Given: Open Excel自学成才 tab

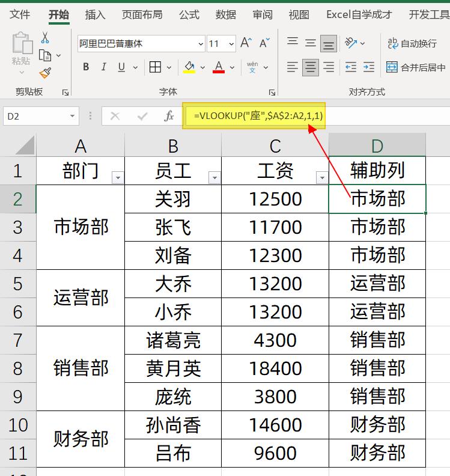Looking at the screenshot, I should (359, 14).
